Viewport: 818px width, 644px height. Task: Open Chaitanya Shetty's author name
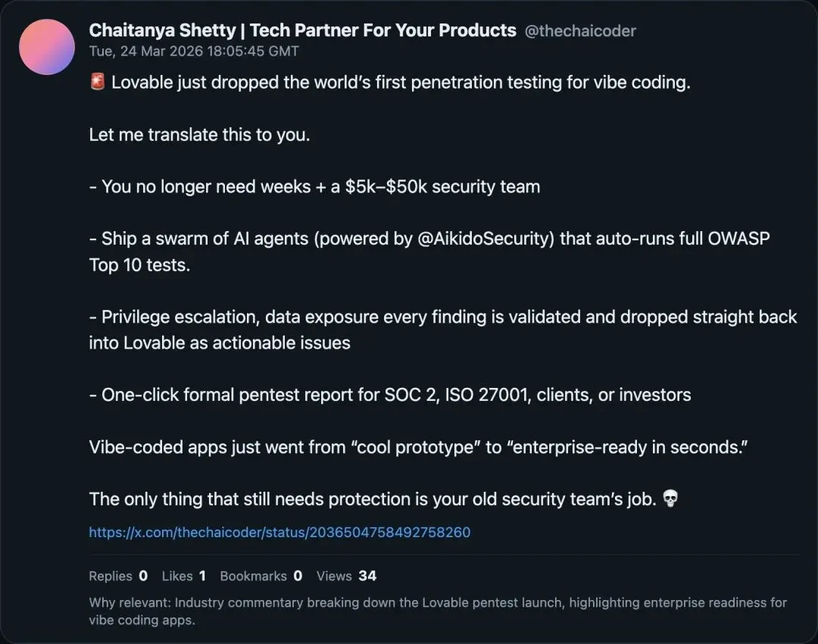coord(302,30)
